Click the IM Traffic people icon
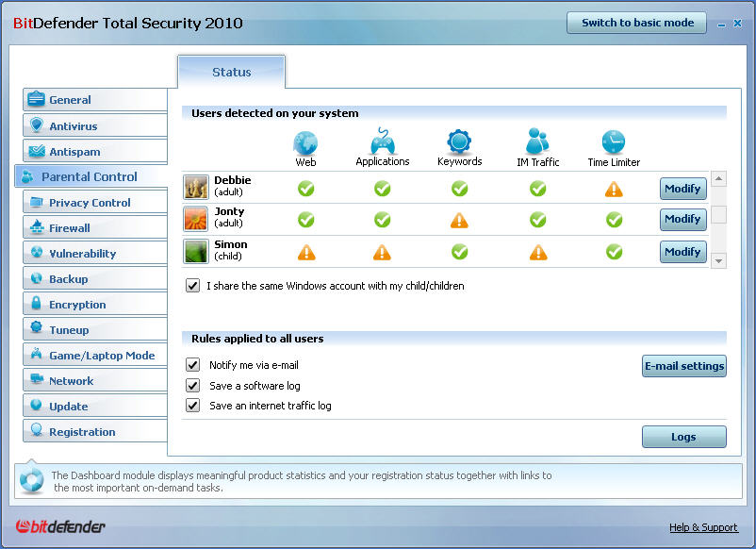The height and width of the screenshot is (549, 756). click(x=537, y=141)
